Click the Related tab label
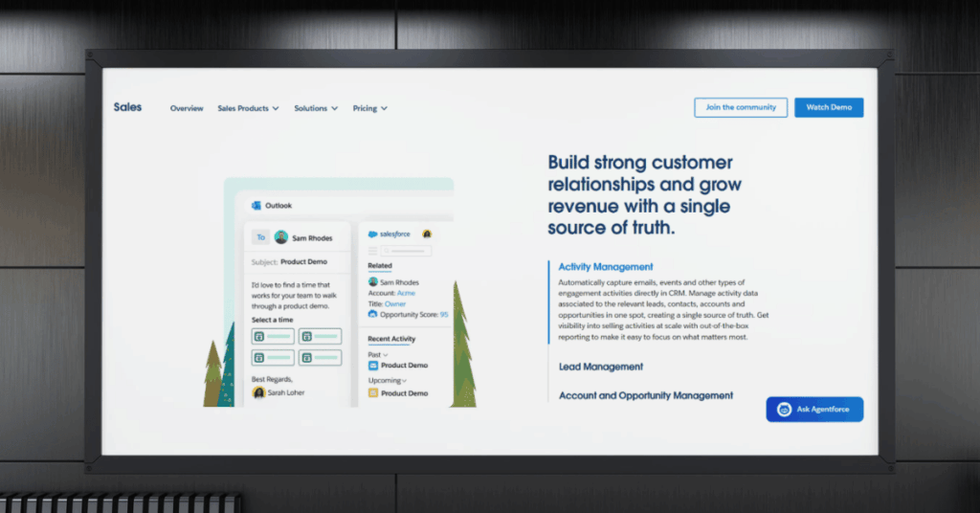This screenshot has height=513, width=980. tap(379, 265)
